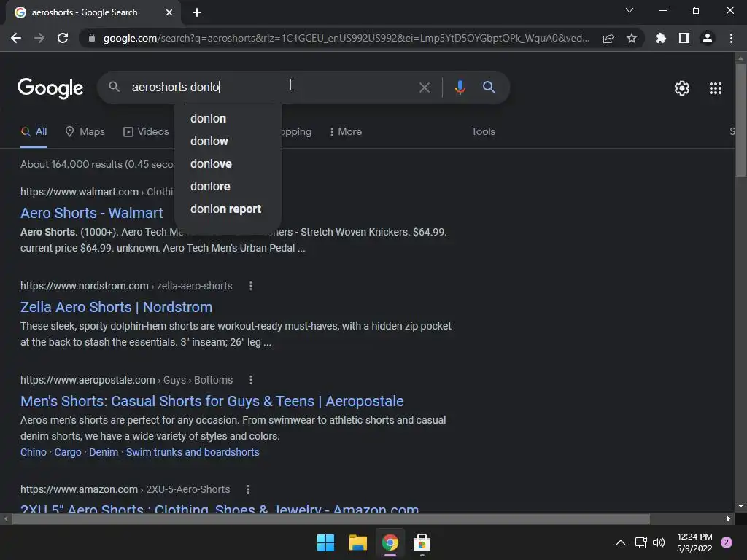The height and width of the screenshot is (560, 747).
Task: Reload the page with refresh icon
Action: [63, 38]
